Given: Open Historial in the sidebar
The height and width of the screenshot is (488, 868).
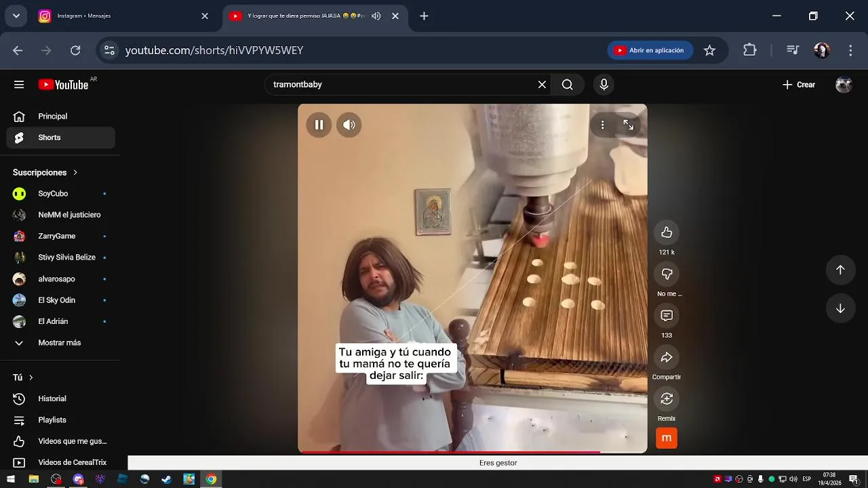Looking at the screenshot, I should tap(61, 399).
